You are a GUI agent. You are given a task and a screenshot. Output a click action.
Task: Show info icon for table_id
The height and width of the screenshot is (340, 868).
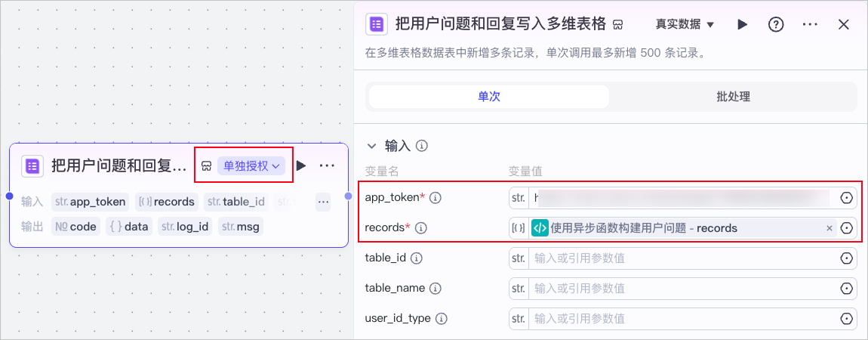point(417,258)
